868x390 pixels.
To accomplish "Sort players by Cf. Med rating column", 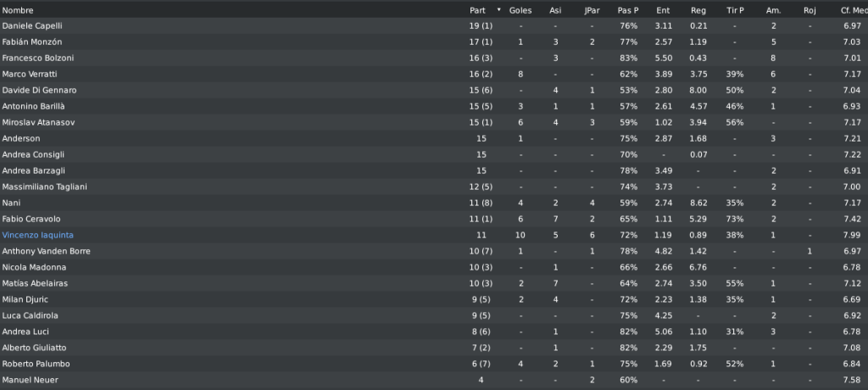I will click(853, 10).
